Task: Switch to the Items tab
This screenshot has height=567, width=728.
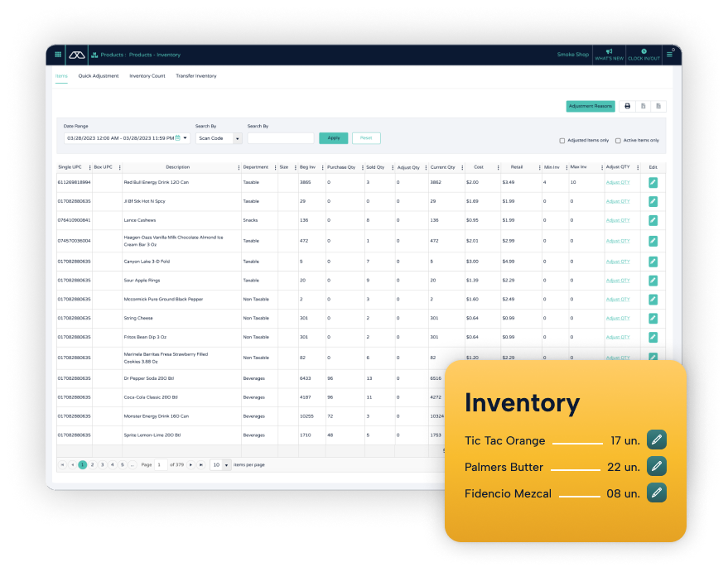Action: click(61, 76)
